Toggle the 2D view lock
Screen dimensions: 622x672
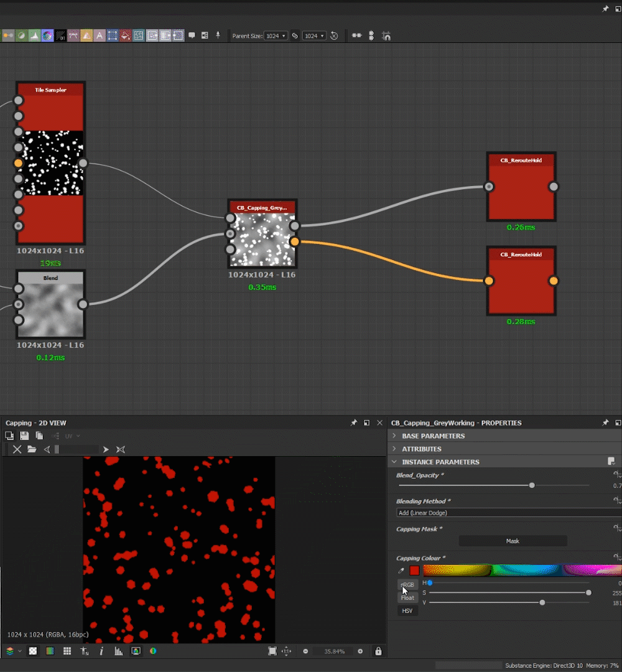pyautogui.click(x=378, y=651)
